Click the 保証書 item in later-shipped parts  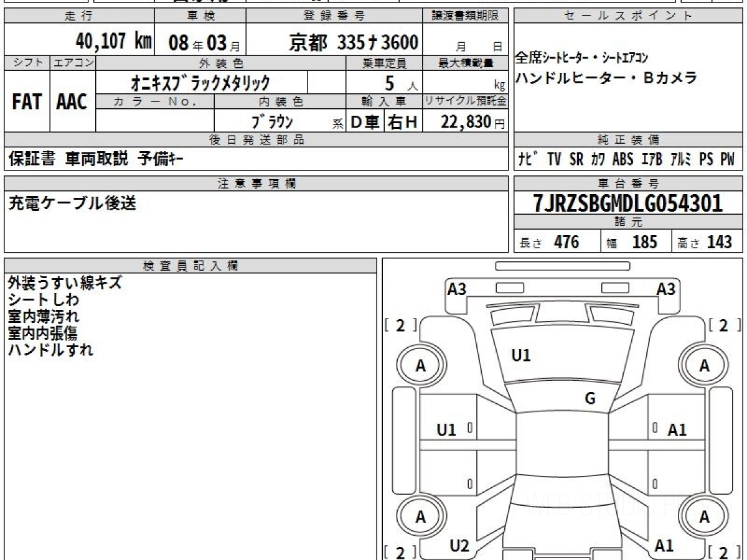(x=32, y=159)
